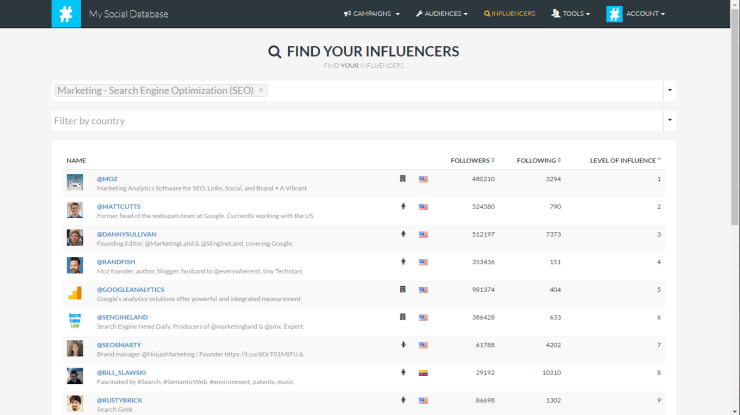Screen dimensions: 740x415
Task: Click the US flag in @SEOSMARTY row
Action: click(x=423, y=345)
